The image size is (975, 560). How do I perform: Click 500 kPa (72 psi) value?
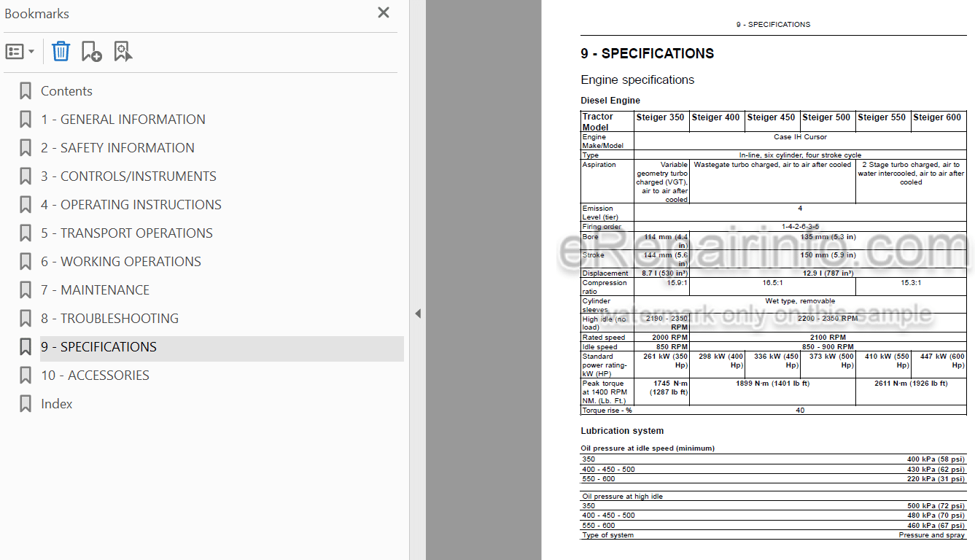936,506
